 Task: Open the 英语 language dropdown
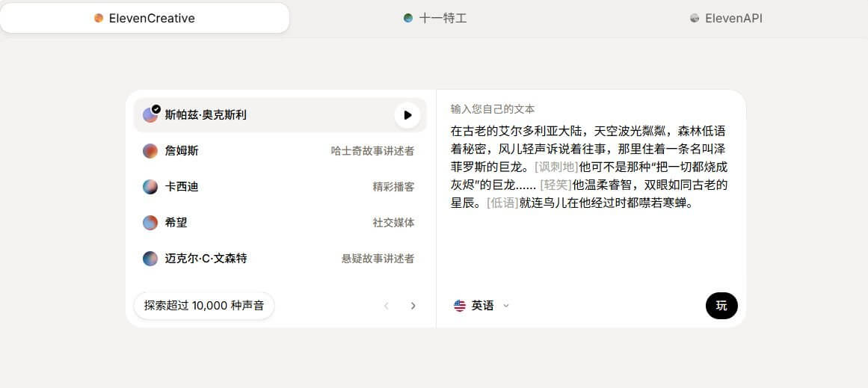pos(481,306)
